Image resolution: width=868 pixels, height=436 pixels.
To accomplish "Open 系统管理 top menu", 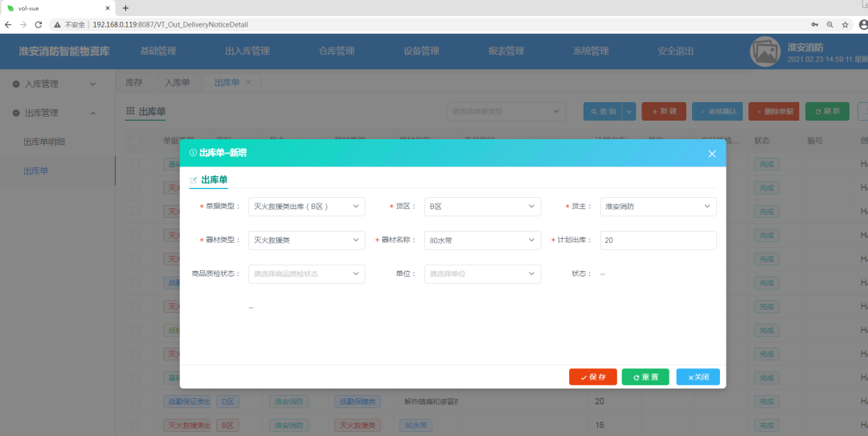I will [x=591, y=51].
